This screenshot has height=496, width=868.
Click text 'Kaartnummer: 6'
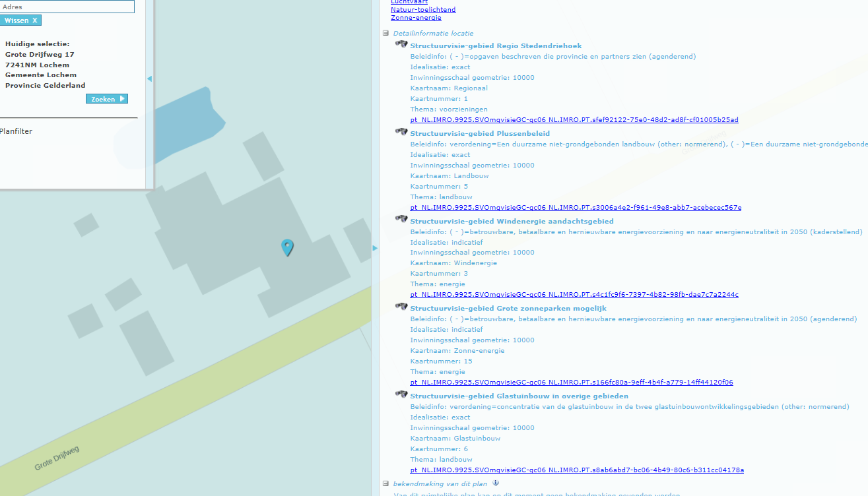[x=439, y=449]
